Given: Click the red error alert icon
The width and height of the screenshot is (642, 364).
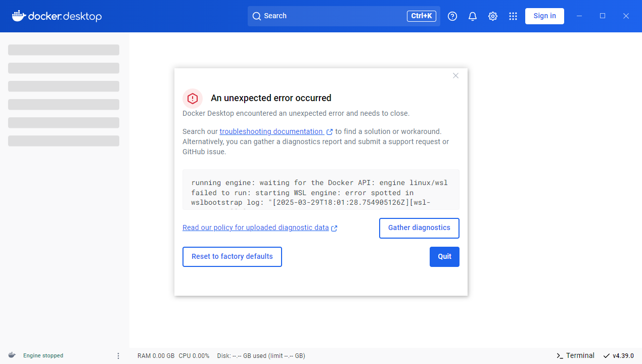Looking at the screenshot, I should pos(193,98).
